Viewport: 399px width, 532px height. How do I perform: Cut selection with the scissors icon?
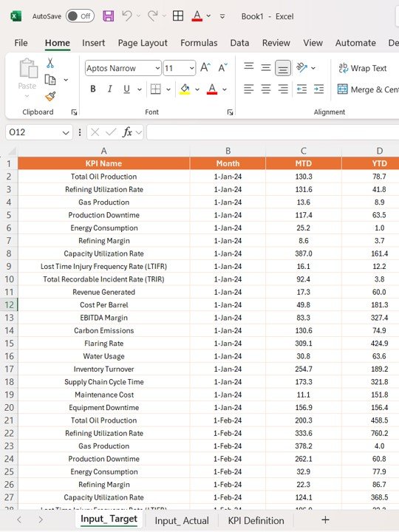point(50,63)
